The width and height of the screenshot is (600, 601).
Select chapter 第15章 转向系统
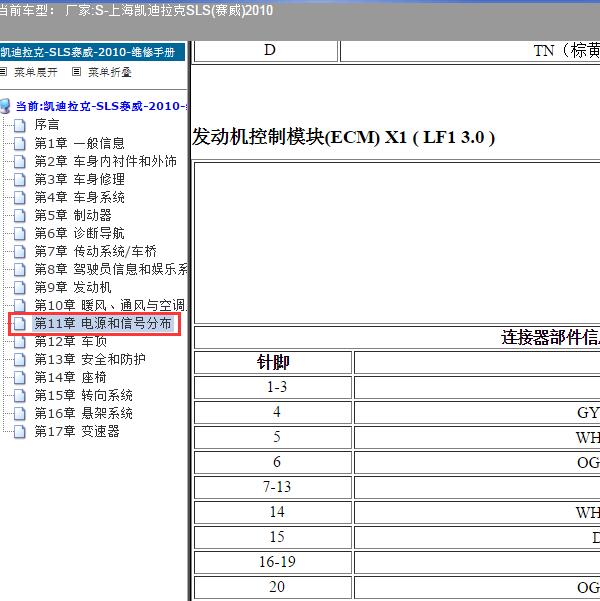tap(83, 395)
